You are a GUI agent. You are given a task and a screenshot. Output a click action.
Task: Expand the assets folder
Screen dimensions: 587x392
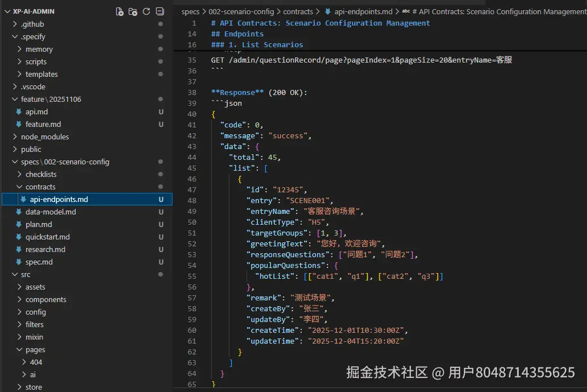coord(19,287)
